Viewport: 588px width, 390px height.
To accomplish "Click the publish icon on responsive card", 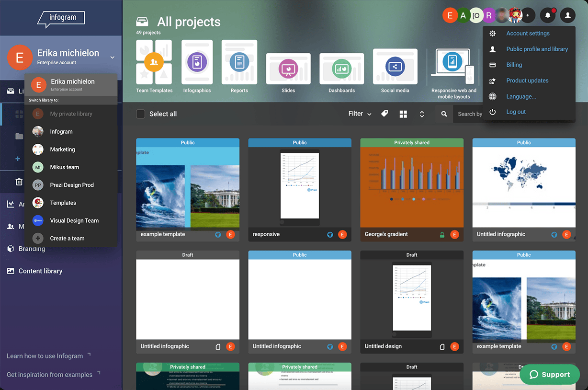I will (330, 235).
